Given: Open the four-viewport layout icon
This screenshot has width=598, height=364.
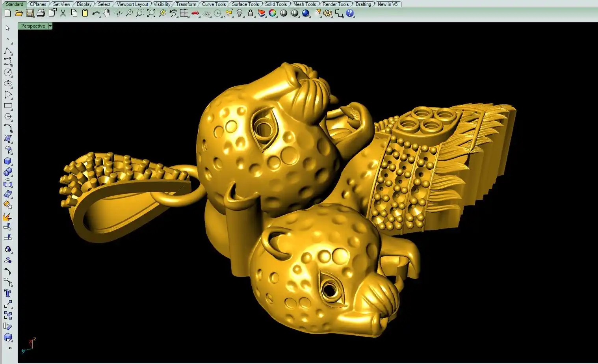Looking at the screenshot, I should (184, 13).
